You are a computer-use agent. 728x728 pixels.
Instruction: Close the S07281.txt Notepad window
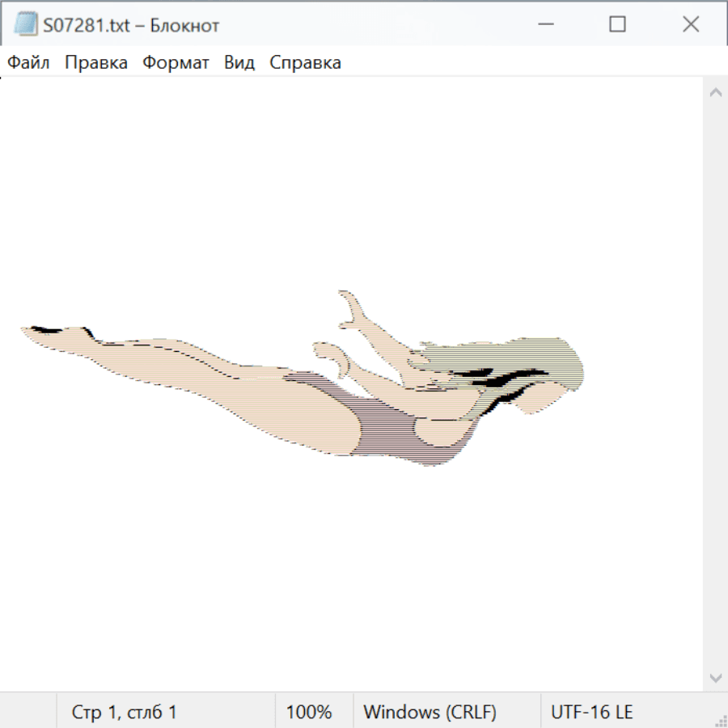pos(691,25)
